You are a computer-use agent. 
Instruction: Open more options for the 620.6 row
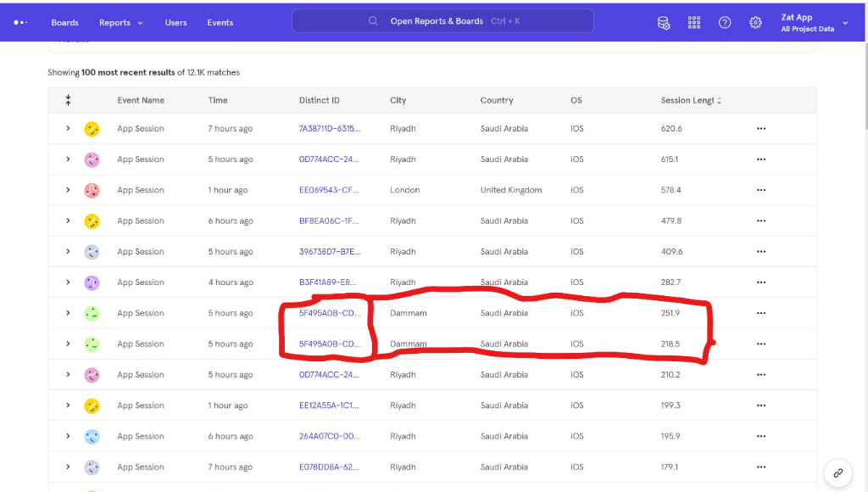click(761, 129)
